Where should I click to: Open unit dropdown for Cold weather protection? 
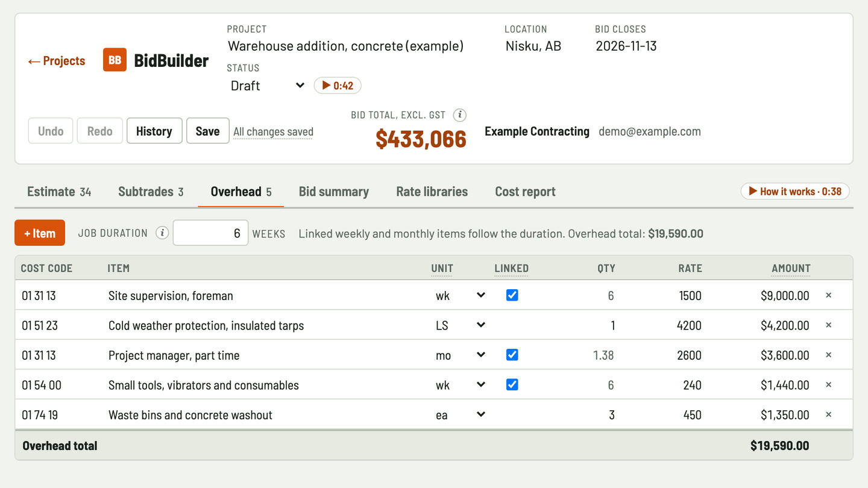coord(460,325)
